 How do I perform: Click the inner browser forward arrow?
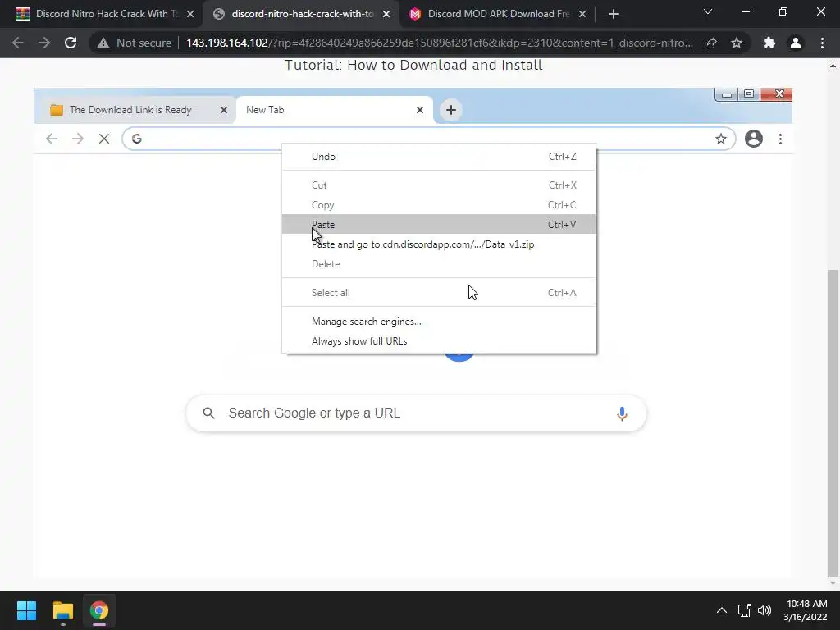tap(78, 139)
